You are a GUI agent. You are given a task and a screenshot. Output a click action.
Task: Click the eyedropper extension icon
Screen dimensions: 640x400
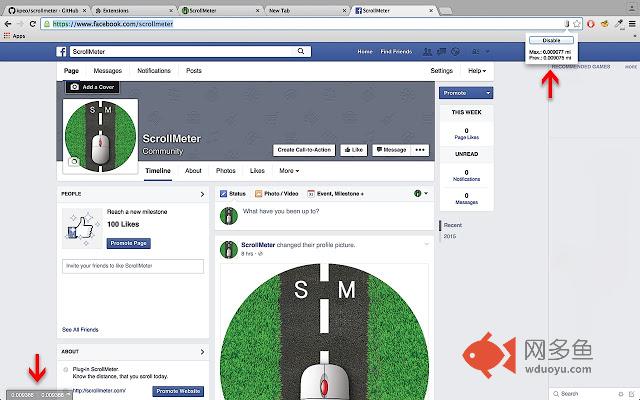click(x=619, y=24)
